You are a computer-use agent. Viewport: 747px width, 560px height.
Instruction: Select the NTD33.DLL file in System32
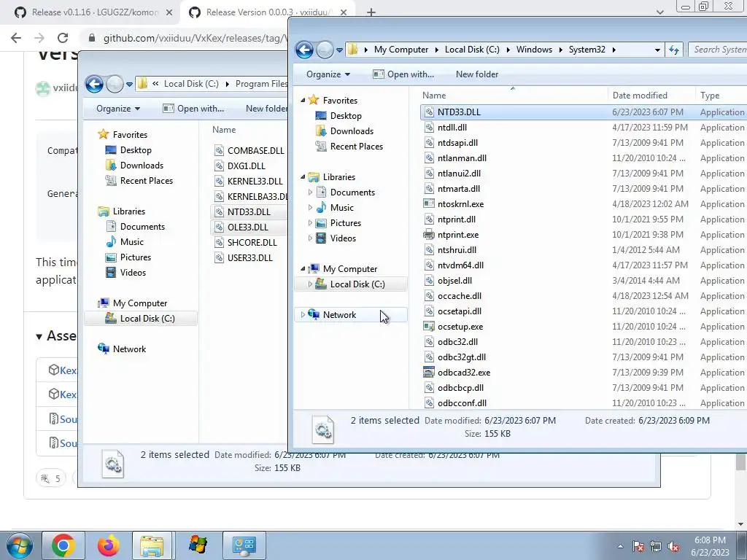(x=459, y=112)
